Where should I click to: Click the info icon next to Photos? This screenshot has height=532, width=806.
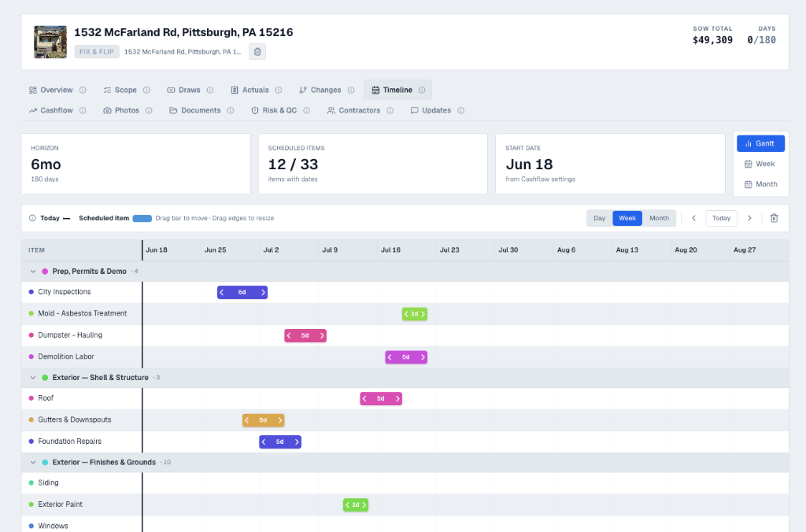point(149,110)
